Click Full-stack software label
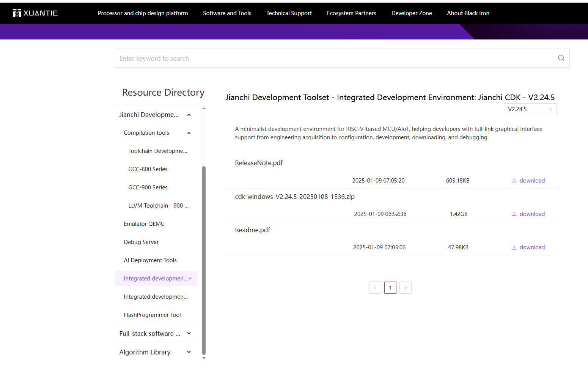 (x=150, y=334)
